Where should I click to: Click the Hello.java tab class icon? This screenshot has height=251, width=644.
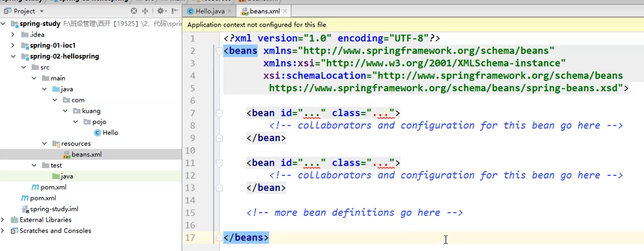click(x=190, y=11)
